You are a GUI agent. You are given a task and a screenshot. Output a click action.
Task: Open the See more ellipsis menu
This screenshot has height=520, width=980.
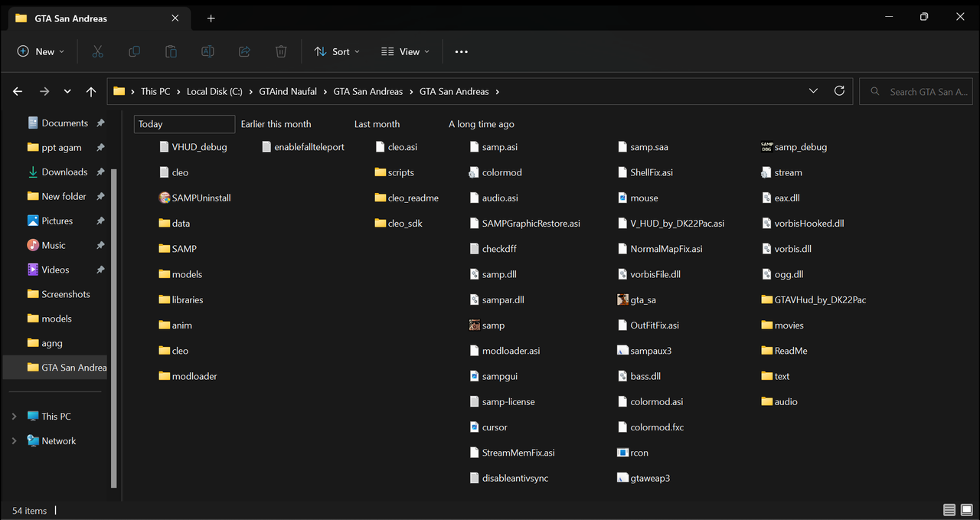point(461,51)
